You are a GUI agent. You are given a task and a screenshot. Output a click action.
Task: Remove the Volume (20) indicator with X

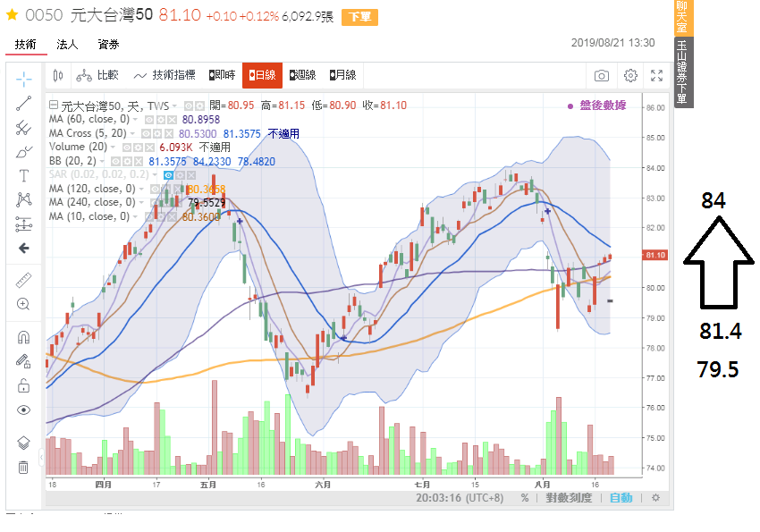click(x=150, y=148)
